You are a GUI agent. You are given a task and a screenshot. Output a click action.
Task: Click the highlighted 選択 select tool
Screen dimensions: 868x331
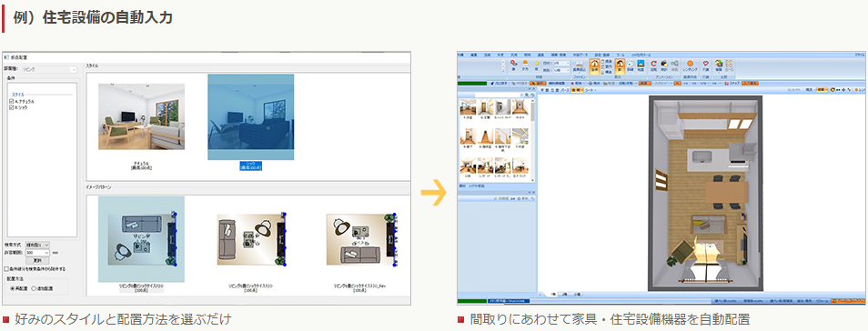point(538,83)
